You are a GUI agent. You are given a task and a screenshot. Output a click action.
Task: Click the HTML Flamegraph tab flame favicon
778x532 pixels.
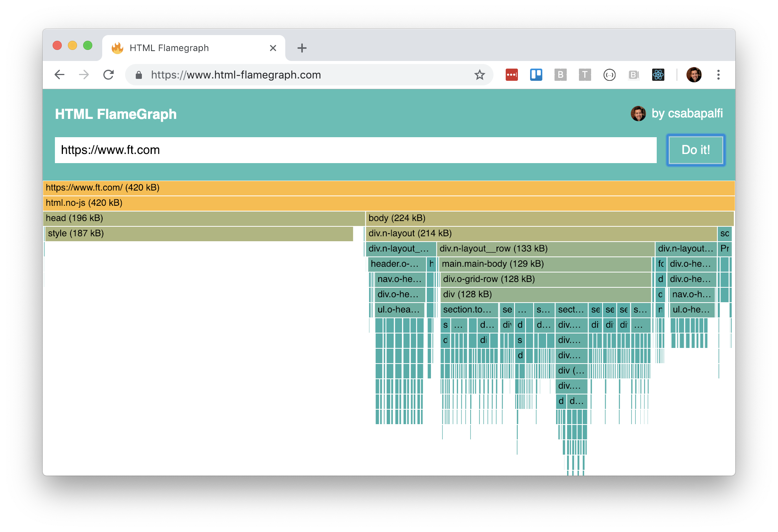117,48
